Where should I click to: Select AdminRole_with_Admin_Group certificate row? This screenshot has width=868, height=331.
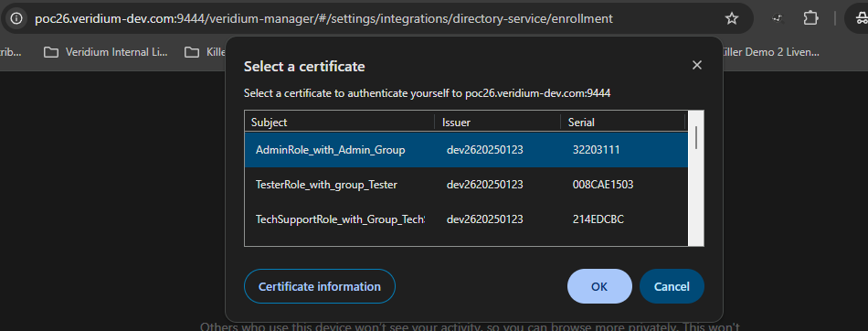point(466,150)
